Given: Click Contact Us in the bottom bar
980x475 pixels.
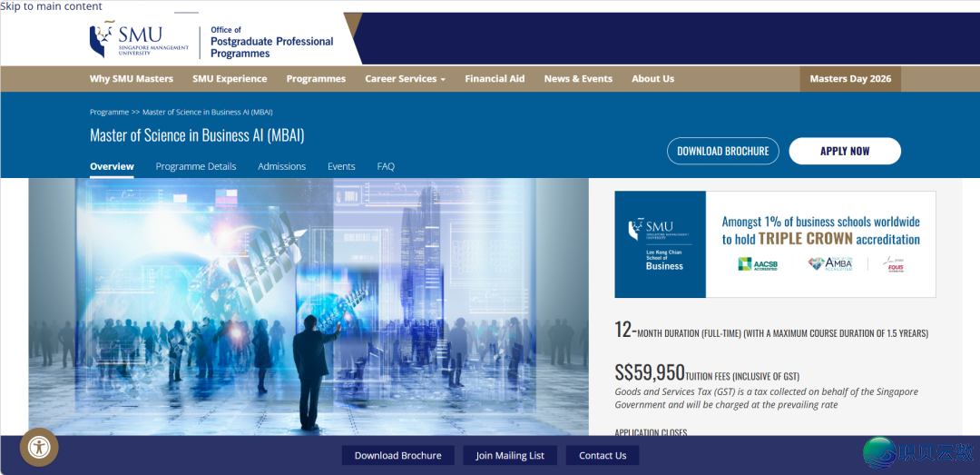Looking at the screenshot, I should [x=603, y=455].
